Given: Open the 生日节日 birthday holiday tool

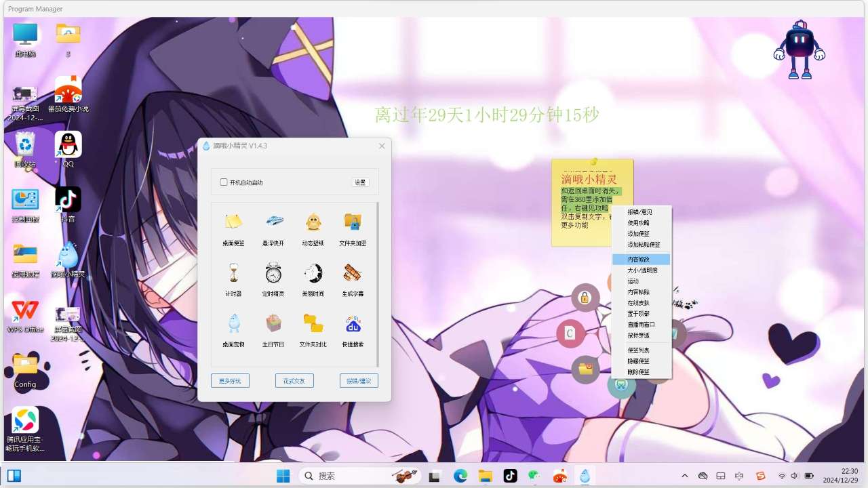Looking at the screenshot, I should coord(273,329).
